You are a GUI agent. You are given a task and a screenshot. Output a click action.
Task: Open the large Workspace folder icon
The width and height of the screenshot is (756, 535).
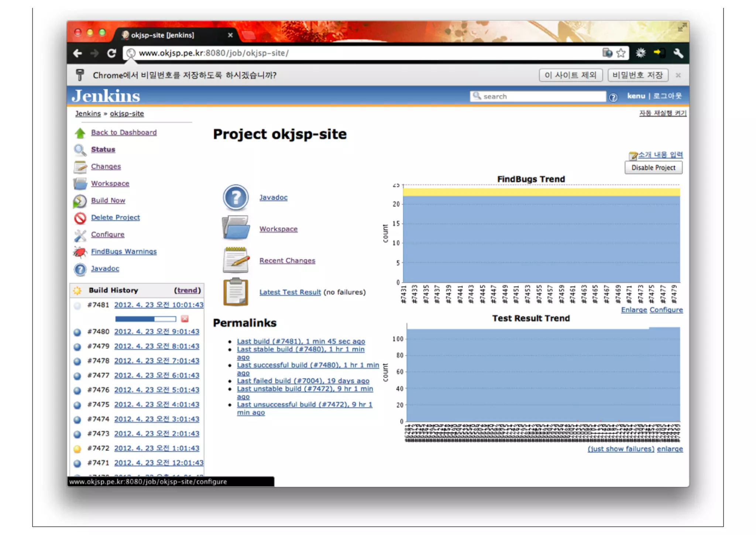(x=236, y=228)
